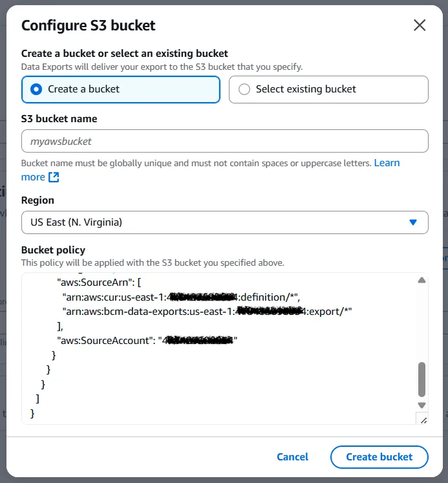The width and height of the screenshot is (448, 483).
Task: Click the bucket policy scrollbar thumb
Action: pyautogui.click(x=421, y=378)
